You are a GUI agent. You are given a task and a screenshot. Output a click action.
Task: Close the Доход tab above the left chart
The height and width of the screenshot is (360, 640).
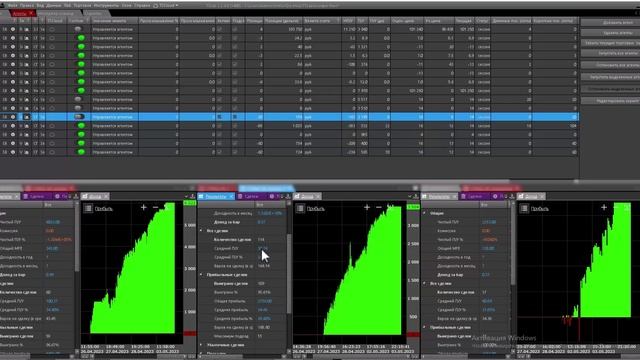point(106,196)
